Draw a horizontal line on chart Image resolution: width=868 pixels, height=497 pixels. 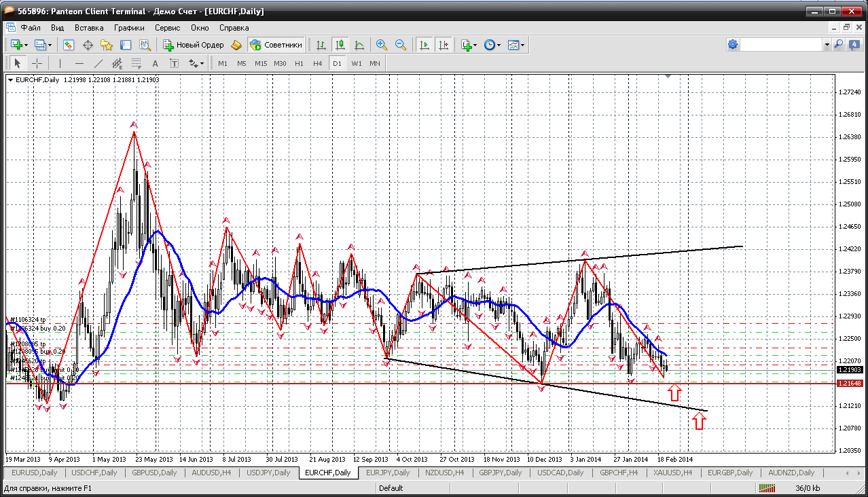[79, 63]
